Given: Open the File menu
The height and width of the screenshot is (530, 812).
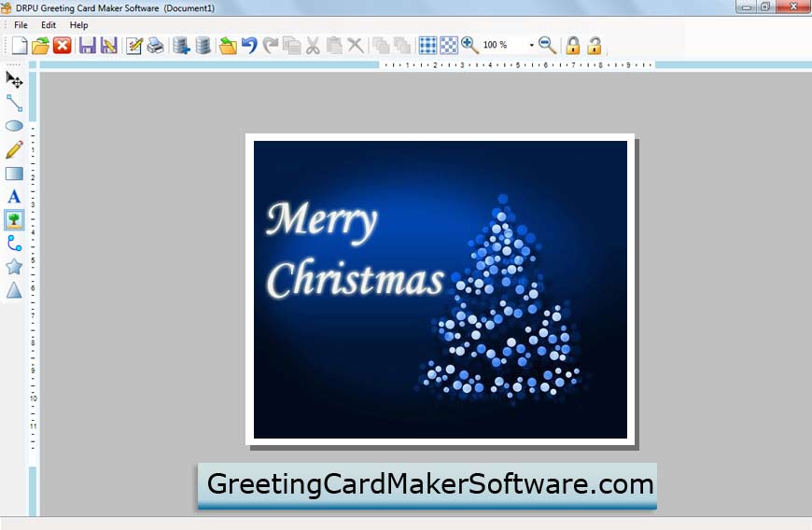Looking at the screenshot, I should 21,25.
